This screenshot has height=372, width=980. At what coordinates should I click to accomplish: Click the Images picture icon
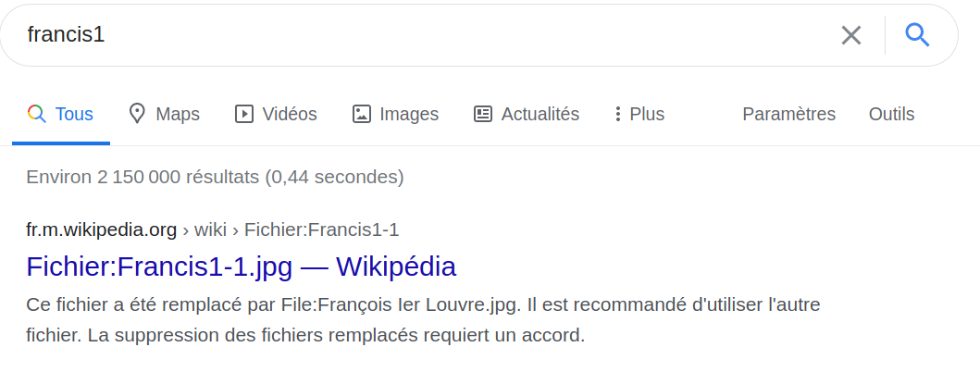click(x=362, y=114)
